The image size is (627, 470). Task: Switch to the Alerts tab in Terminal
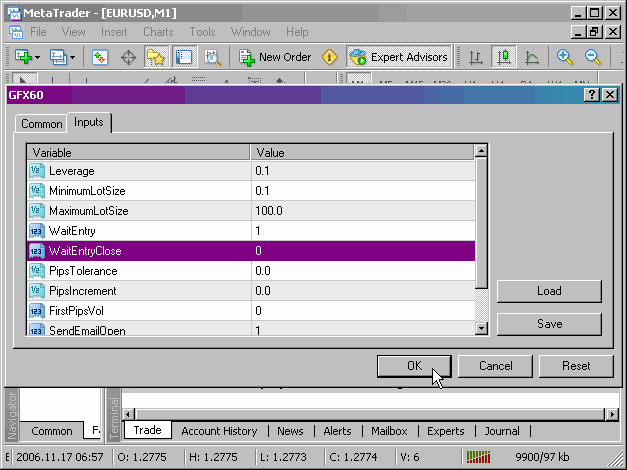coord(337,431)
